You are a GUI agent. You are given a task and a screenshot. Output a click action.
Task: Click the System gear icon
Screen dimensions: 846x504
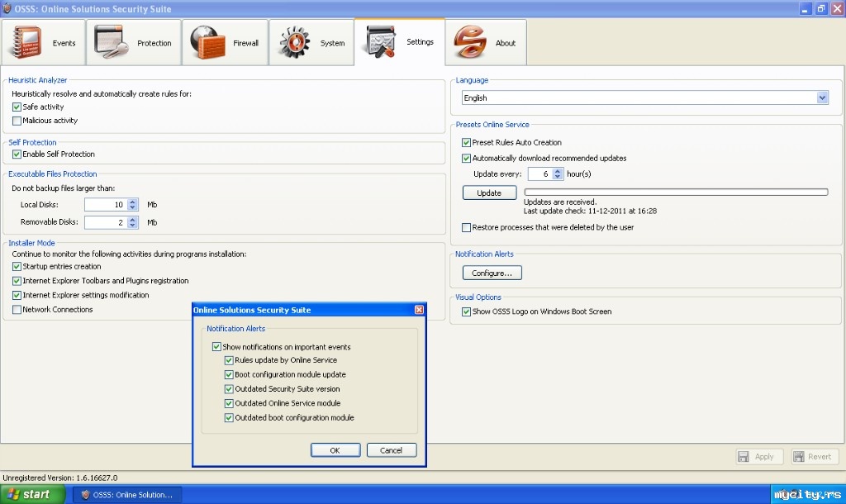pyautogui.click(x=294, y=42)
